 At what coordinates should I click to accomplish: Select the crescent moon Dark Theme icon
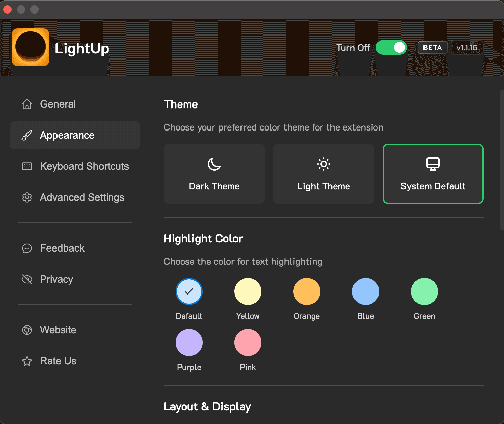click(214, 164)
